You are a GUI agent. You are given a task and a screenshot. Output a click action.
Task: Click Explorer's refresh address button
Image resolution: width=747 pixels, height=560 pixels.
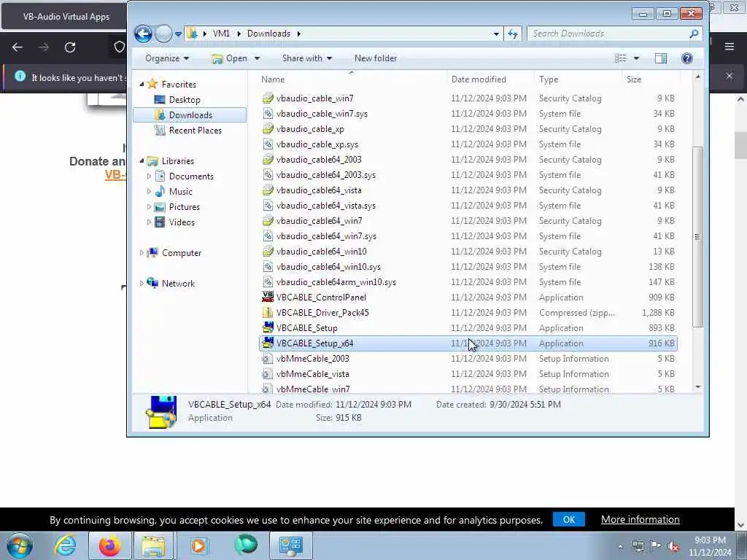point(513,34)
